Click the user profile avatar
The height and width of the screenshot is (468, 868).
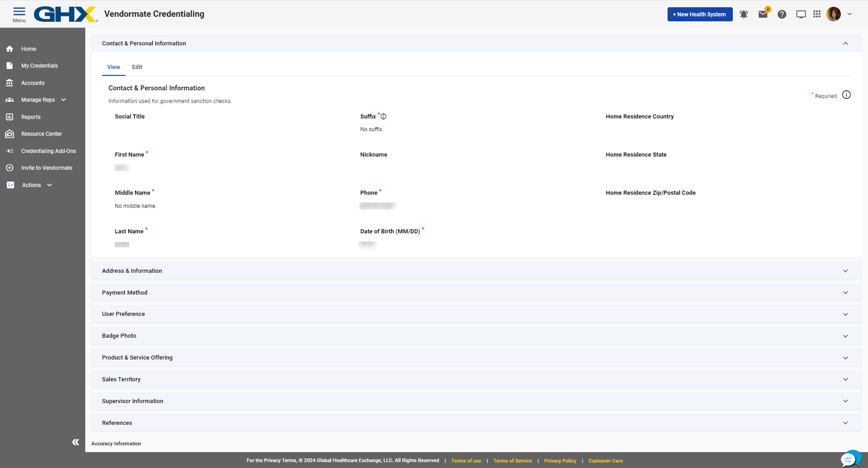(834, 14)
